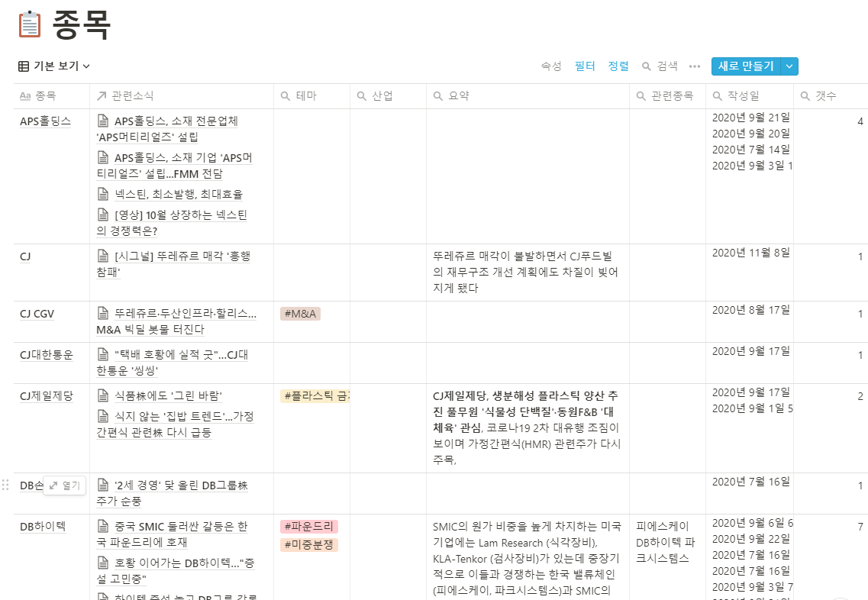Click the #파운드리 theme tag
Image resolution: width=868 pixels, height=600 pixels.
(x=309, y=527)
